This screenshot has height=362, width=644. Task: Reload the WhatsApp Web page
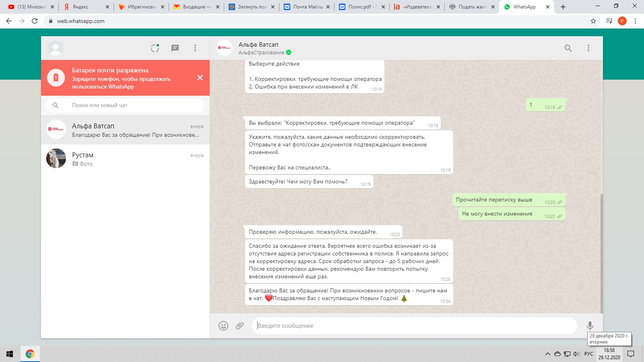(x=35, y=21)
